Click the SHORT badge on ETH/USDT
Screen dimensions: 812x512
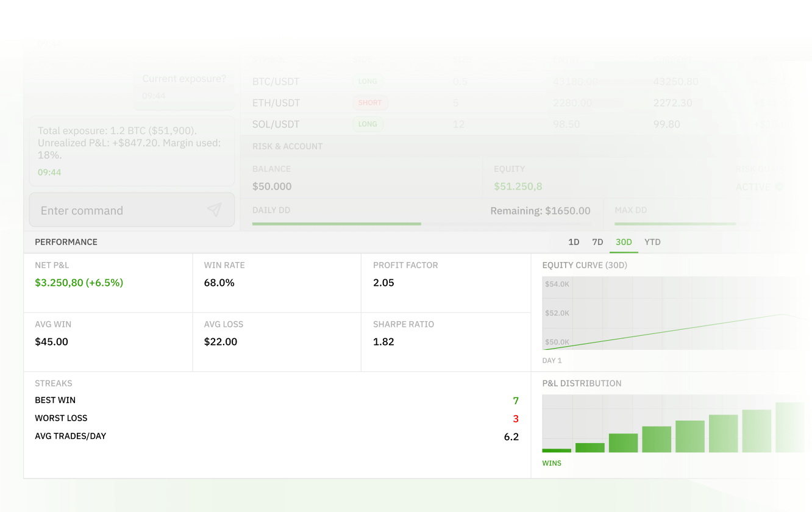(x=370, y=102)
